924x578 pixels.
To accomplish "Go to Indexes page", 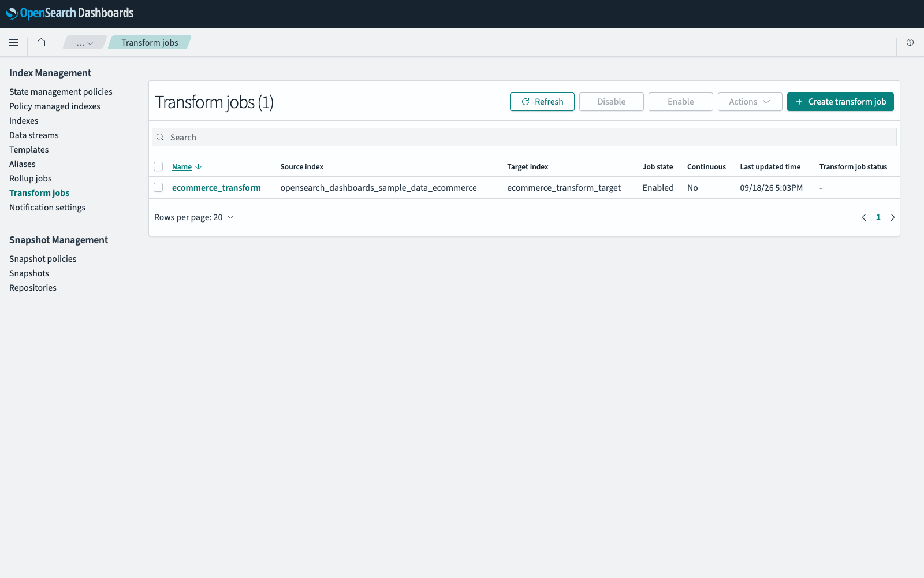I will 24,121.
